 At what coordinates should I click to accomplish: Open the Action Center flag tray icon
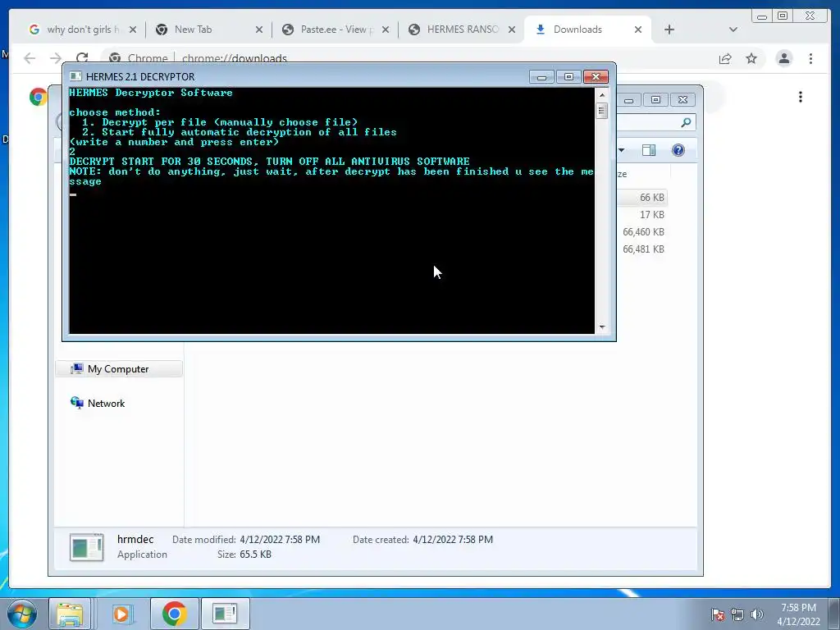[x=718, y=614]
